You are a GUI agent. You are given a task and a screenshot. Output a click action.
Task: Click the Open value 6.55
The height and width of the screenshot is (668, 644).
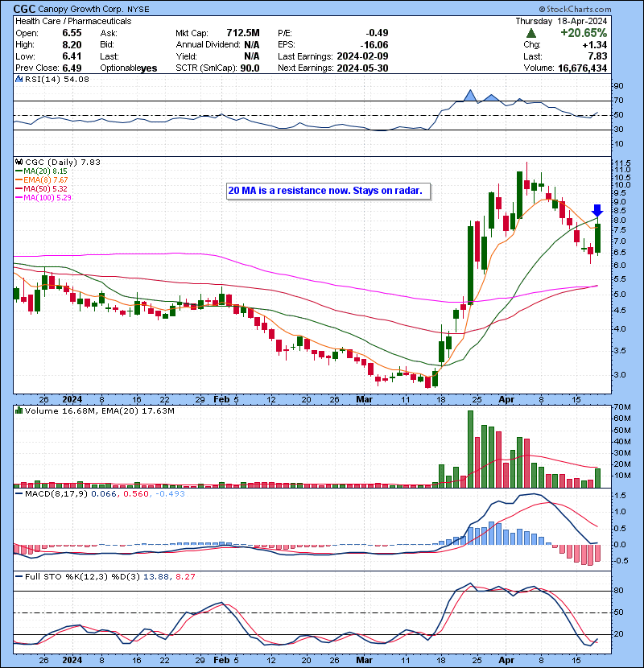(x=72, y=33)
